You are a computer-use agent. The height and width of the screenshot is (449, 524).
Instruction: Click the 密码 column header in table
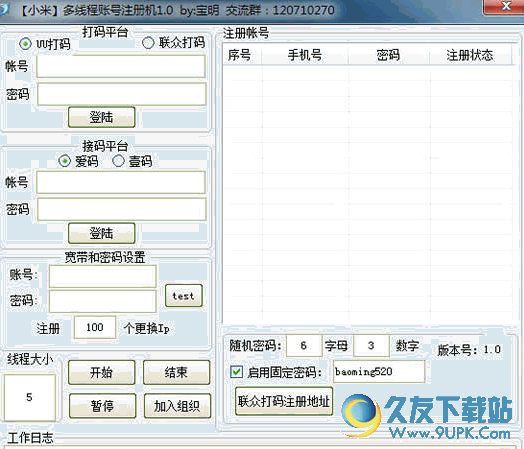point(389,55)
